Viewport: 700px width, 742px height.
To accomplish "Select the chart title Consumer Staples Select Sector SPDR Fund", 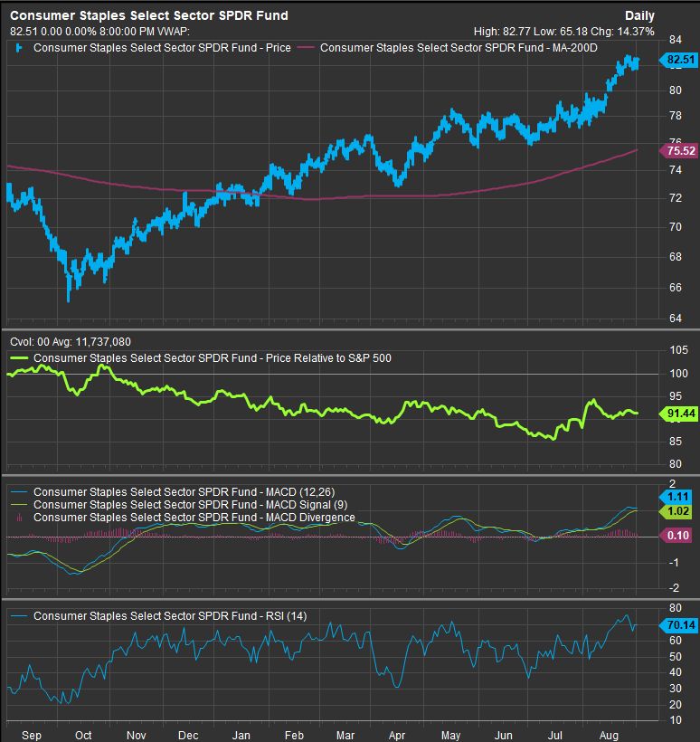I will (149, 15).
